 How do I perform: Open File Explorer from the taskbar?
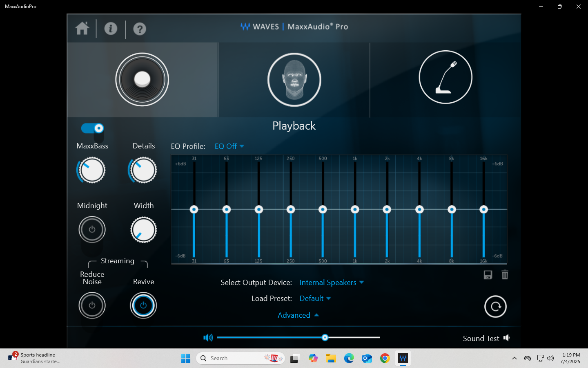coord(331,359)
